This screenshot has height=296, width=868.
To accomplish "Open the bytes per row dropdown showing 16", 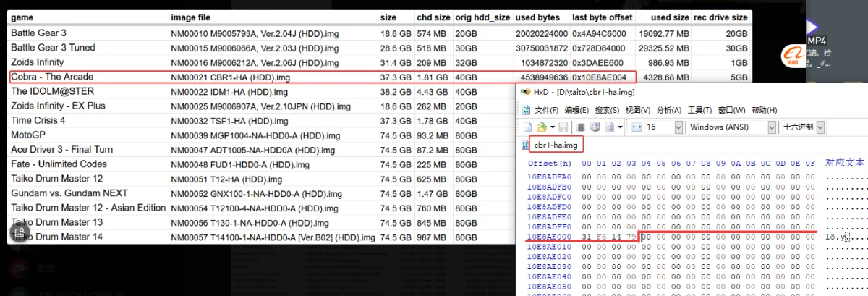I will (678, 127).
